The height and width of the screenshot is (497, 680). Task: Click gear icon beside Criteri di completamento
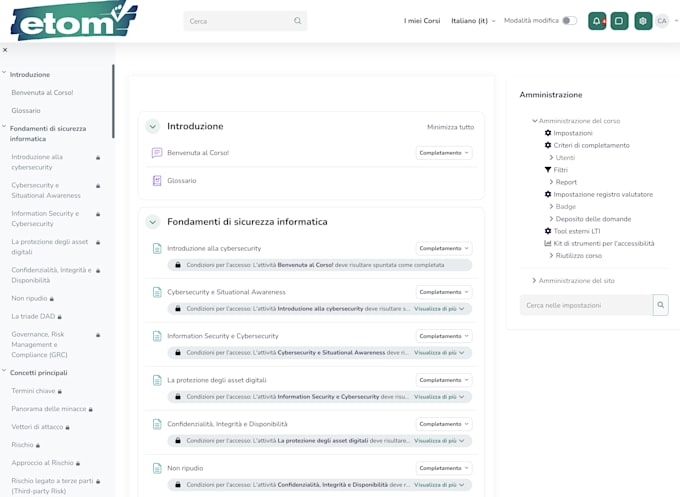point(548,145)
